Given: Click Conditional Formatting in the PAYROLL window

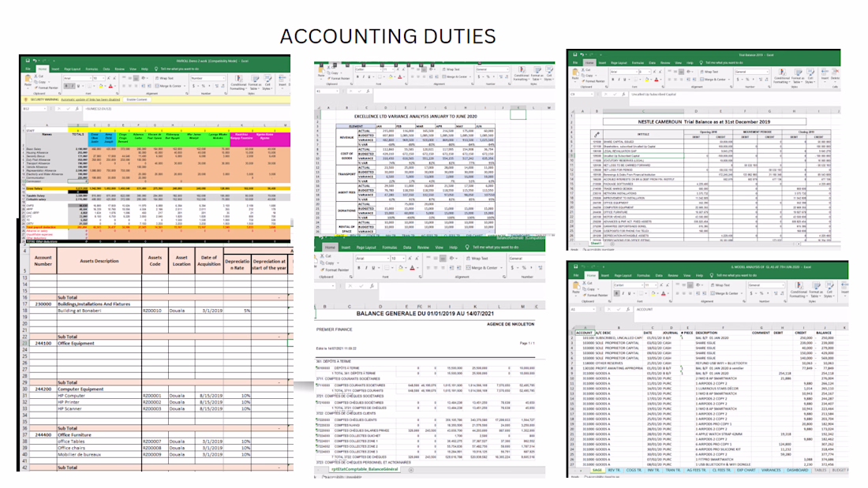Looking at the screenshot, I should tap(238, 83).
